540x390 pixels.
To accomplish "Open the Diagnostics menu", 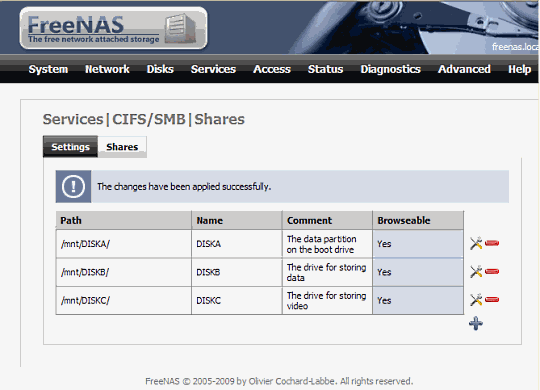I will (391, 69).
